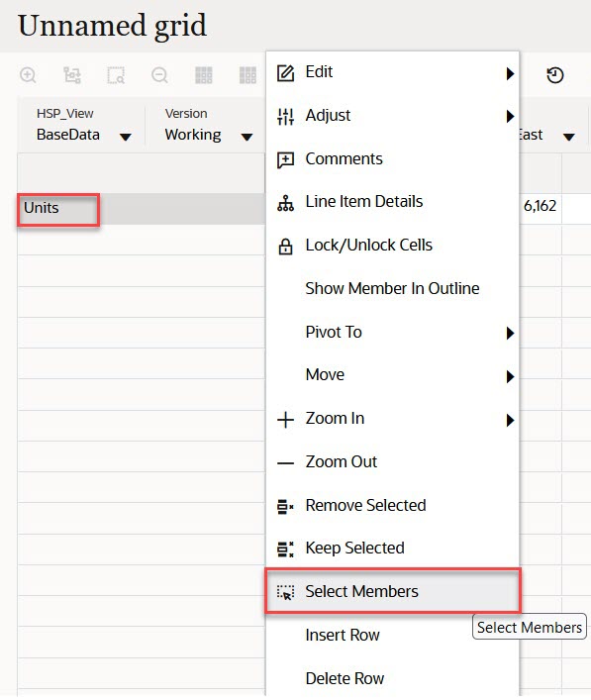Choose Select Members
The image size is (591, 700).
point(393,591)
